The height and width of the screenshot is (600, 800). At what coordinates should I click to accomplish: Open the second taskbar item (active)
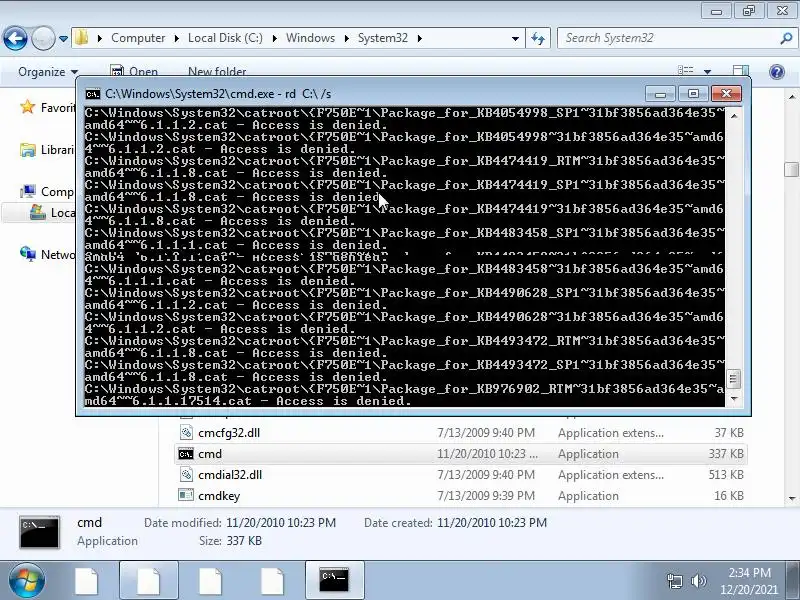[x=149, y=580]
